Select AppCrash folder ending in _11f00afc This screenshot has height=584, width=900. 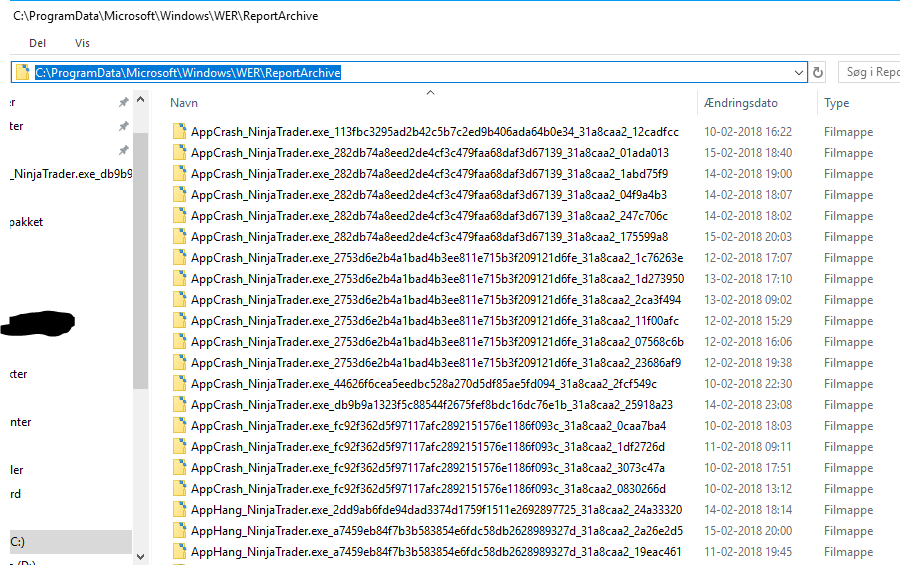click(435, 321)
